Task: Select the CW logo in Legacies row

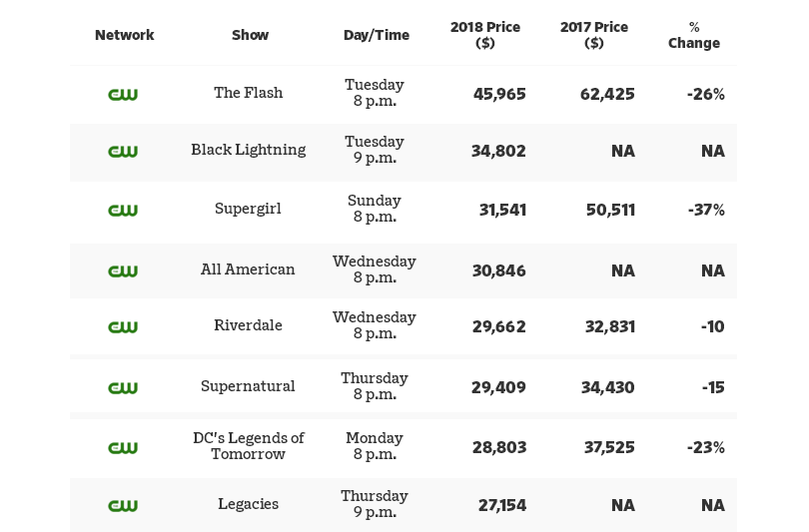Action: [123, 505]
